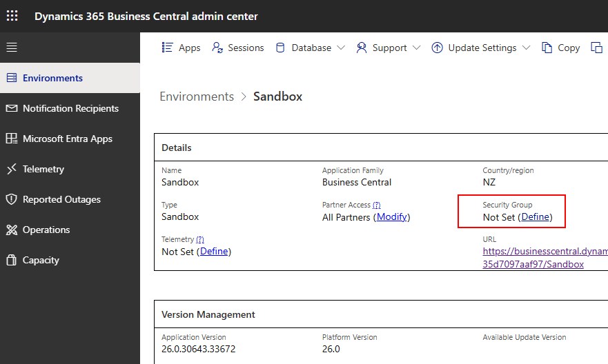
Task: Click the Support person icon
Action: 362,48
